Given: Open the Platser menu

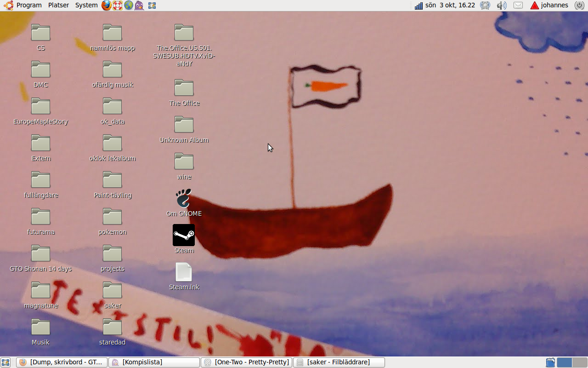Looking at the screenshot, I should pyautogui.click(x=58, y=6).
